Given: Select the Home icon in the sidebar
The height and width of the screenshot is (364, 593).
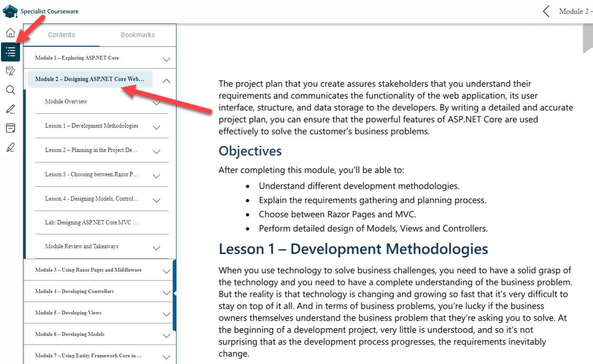Looking at the screenshot, I should click(x=10, y=32).
